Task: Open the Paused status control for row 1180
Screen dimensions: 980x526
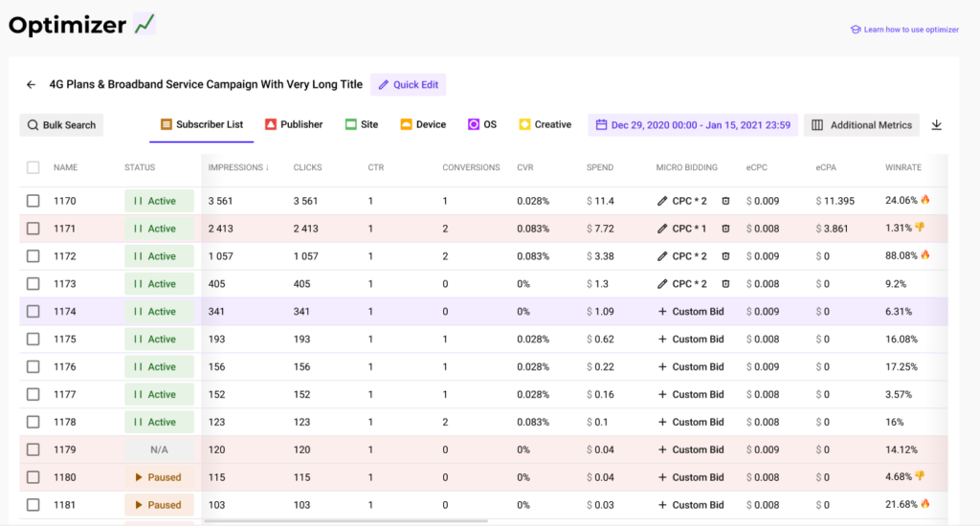Action: point(159,477)
